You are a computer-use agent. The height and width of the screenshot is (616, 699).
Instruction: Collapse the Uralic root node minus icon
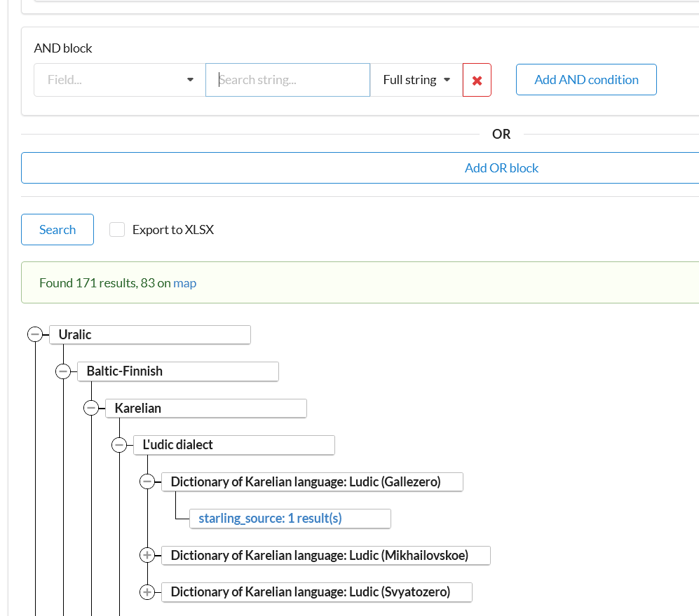point(35,334)
